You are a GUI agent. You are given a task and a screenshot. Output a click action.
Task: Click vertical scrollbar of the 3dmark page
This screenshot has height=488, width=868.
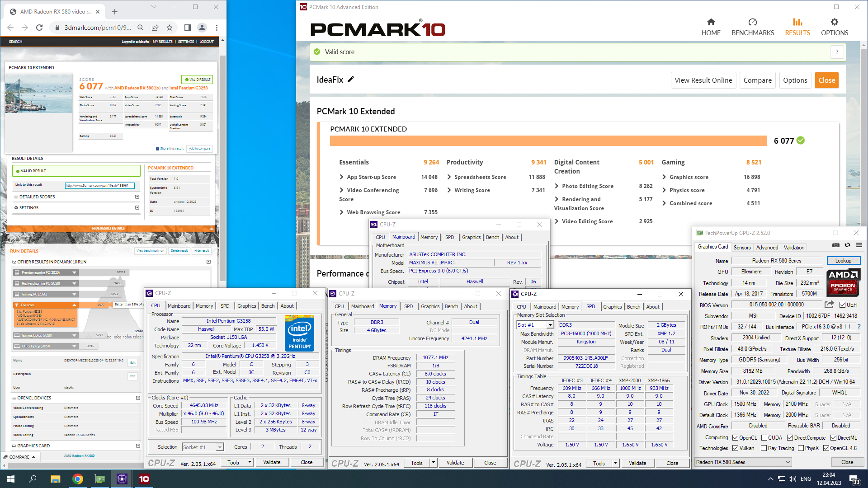(222, 167)
